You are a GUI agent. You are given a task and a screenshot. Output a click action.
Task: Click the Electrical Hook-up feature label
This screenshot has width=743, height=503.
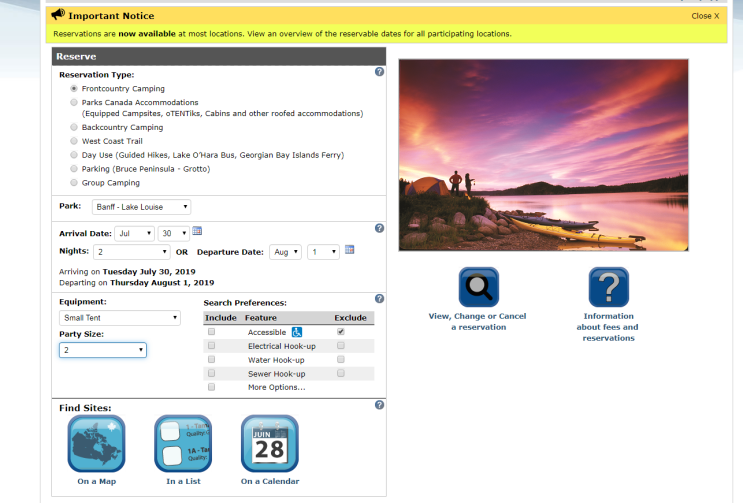(x=282, y=346)
